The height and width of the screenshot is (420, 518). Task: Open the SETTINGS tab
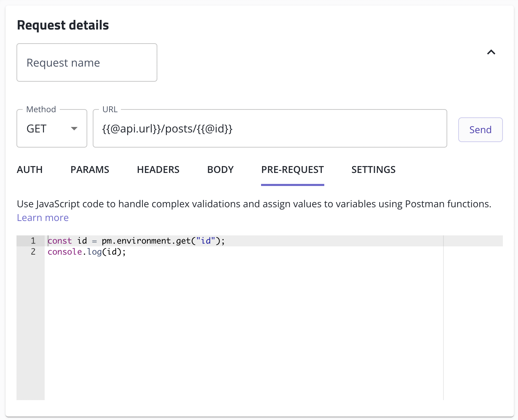(373, 170)
